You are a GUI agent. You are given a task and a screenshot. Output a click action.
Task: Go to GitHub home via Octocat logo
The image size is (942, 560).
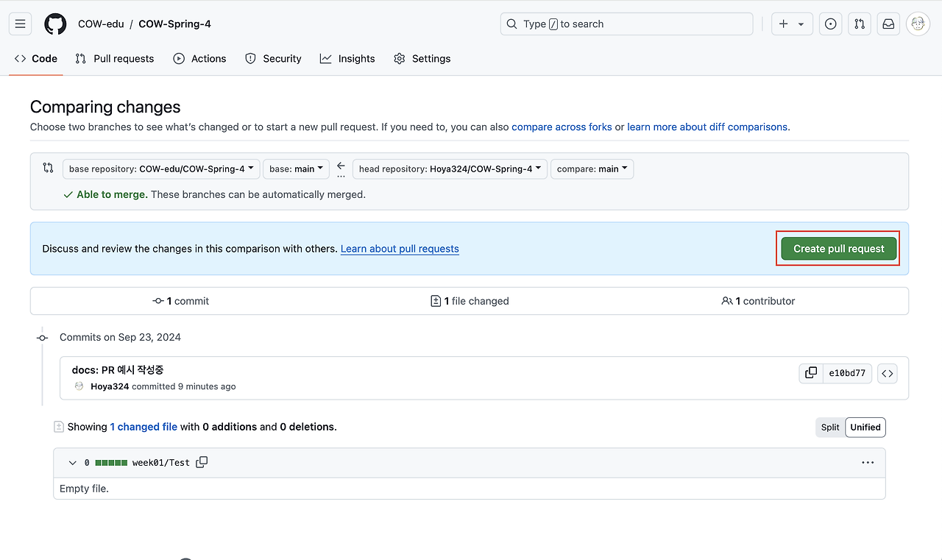point(55,24)
